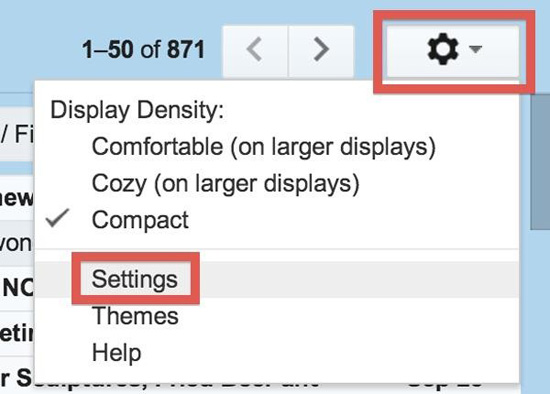Click the settings gear icon

[443, 49]
